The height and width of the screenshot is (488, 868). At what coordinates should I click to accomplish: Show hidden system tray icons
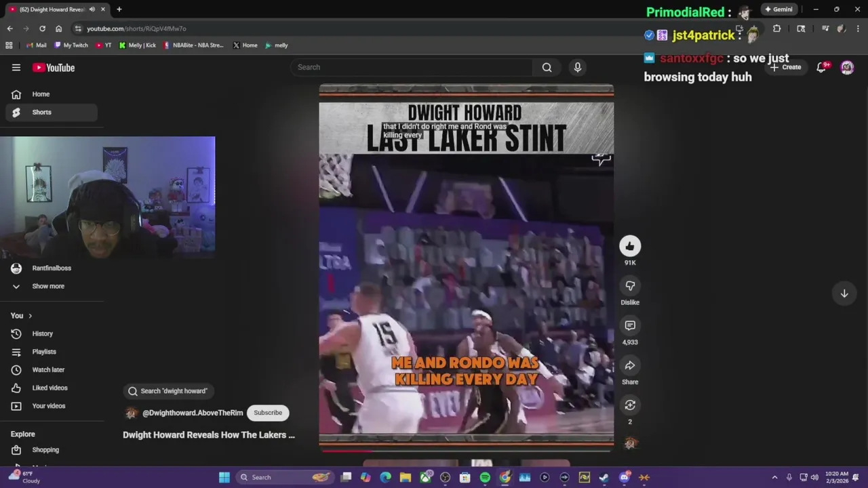click(x=774, y=477)
